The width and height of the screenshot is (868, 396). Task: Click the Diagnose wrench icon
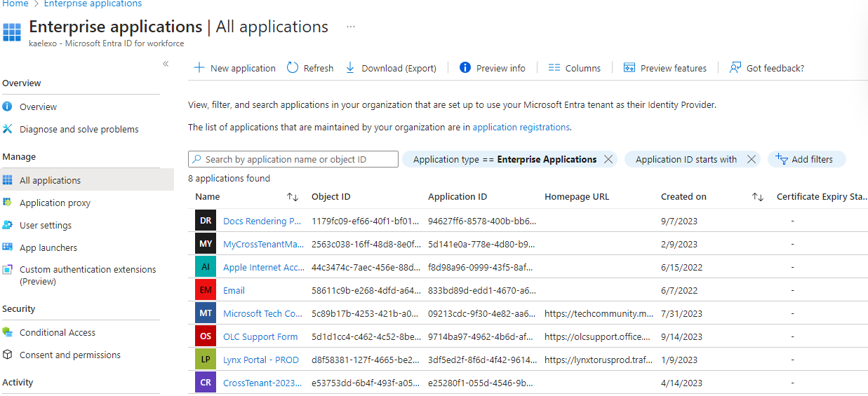(8, 129)
